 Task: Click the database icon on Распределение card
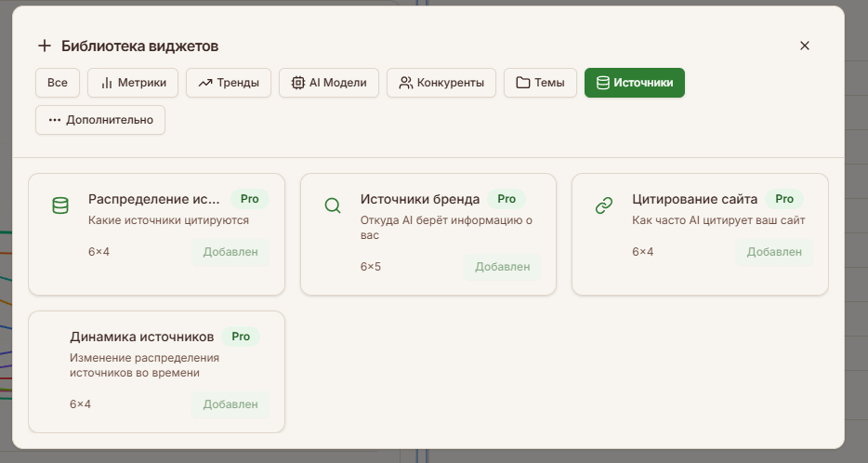click(x=60, y=206)
